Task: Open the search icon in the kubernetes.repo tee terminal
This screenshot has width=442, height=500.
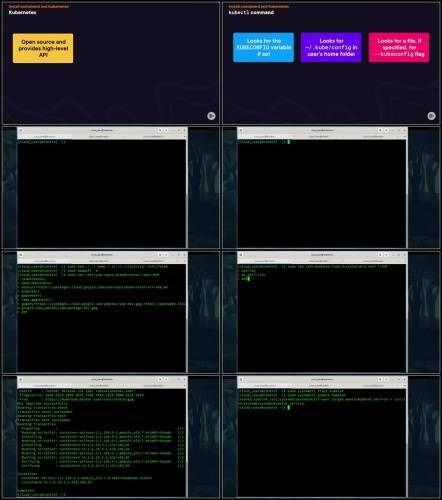Action: tap(160, 255)
